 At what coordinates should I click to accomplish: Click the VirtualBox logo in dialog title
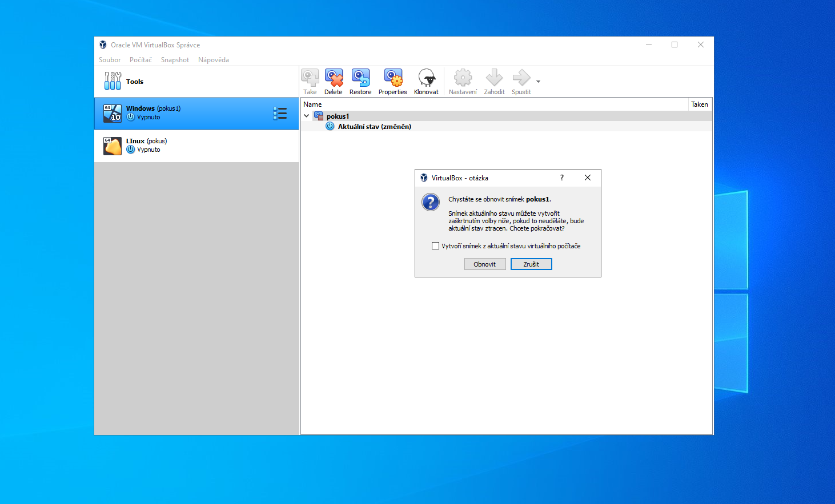click(424, 178)
